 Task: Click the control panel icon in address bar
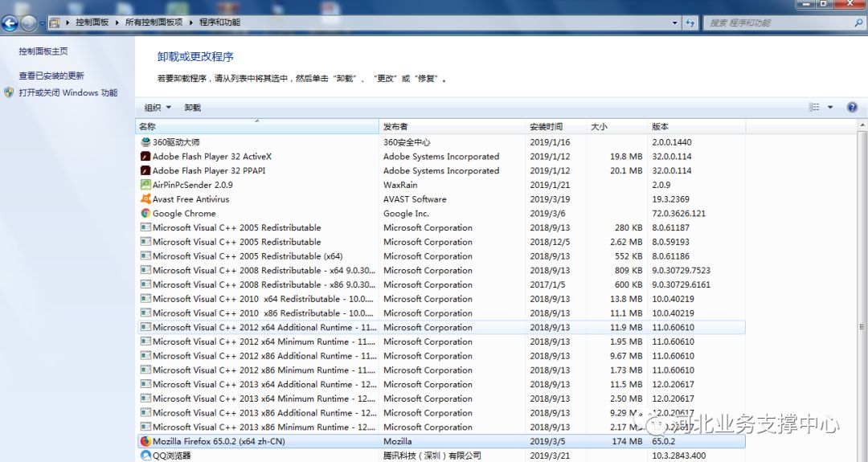[55, 22]
